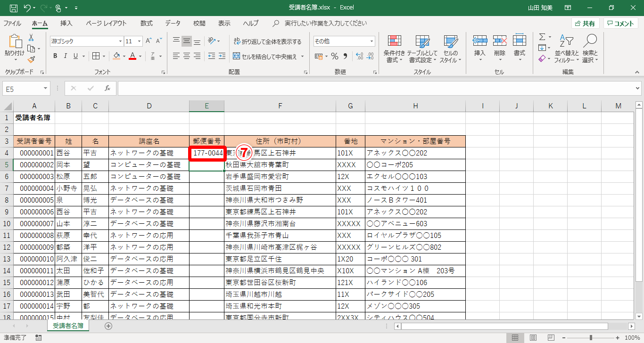This screenshot has height=343, width=644.
Task: Set middle vertical alignment
Action: (x=187, y=41)
